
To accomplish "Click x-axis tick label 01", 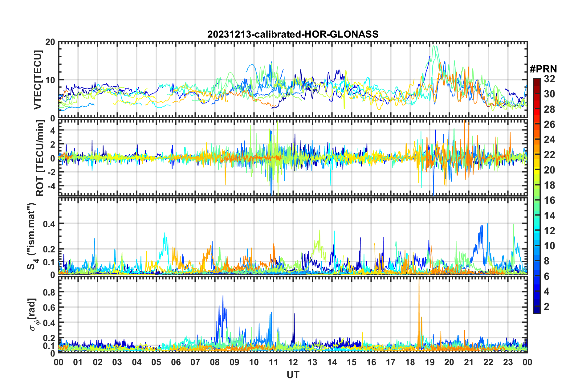I will (78, 362).
